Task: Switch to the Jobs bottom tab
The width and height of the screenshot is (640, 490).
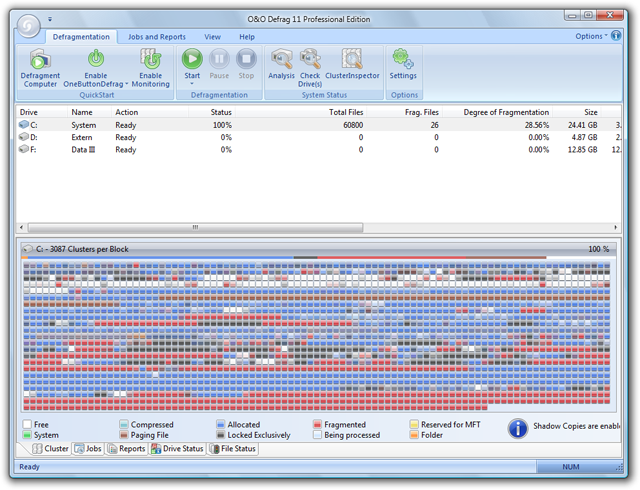Action: (88, 448)
